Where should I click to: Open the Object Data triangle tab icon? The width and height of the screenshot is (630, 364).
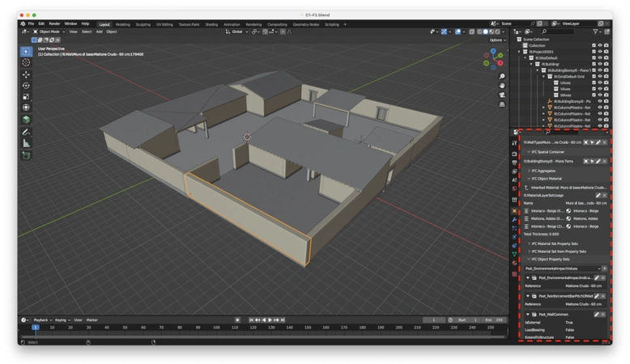514,254
